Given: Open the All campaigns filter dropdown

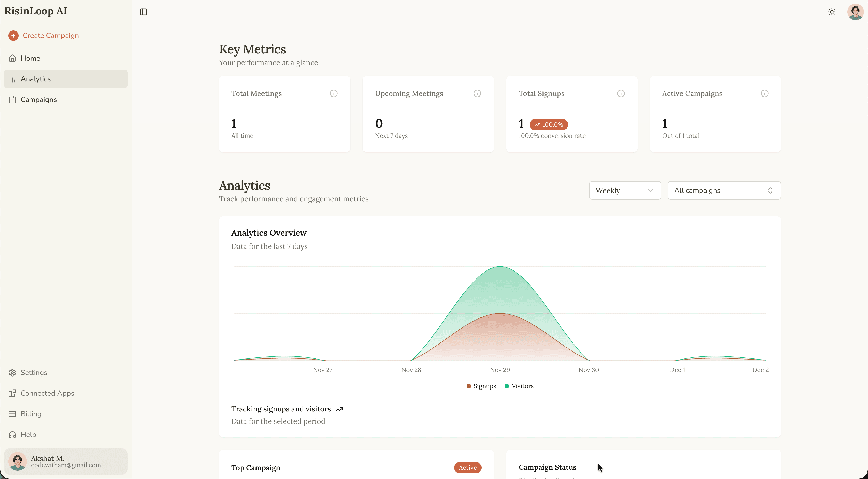Looking at the screenshot, I should 724,190.
